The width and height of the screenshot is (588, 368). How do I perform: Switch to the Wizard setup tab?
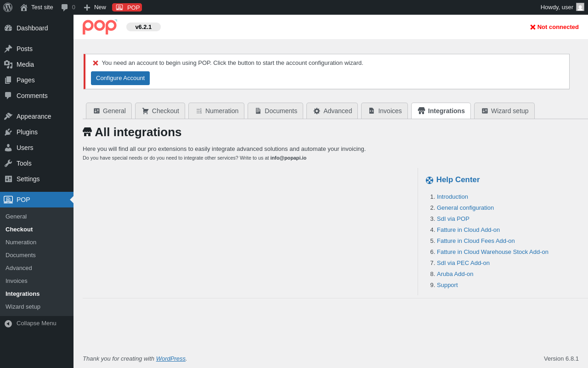tap(504, 111)
